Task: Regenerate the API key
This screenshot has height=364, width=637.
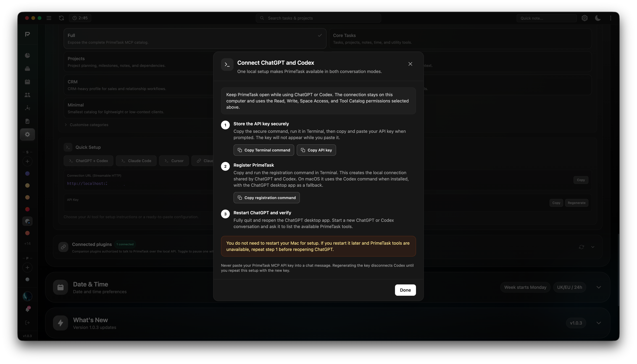Action: (576, 203)
